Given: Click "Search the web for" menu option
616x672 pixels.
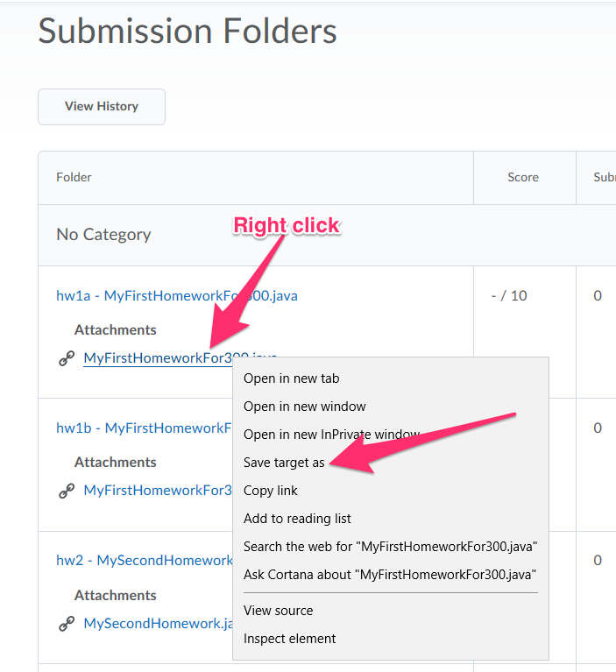Looking at the screenshot, I should pos(390,547).
